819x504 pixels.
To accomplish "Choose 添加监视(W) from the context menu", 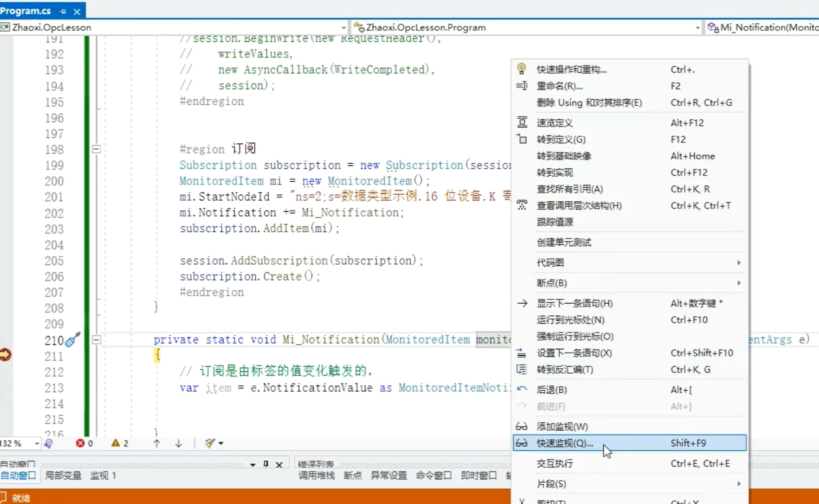I will coord(562,427).
